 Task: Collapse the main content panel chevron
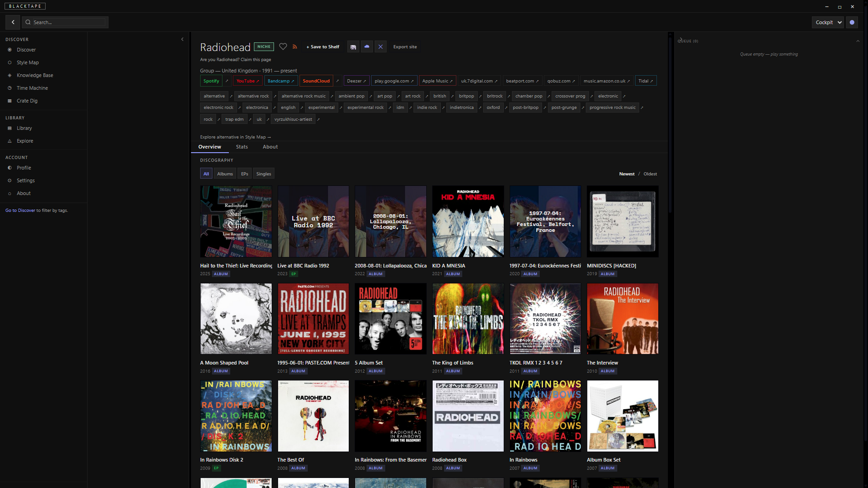coord(182,39)
